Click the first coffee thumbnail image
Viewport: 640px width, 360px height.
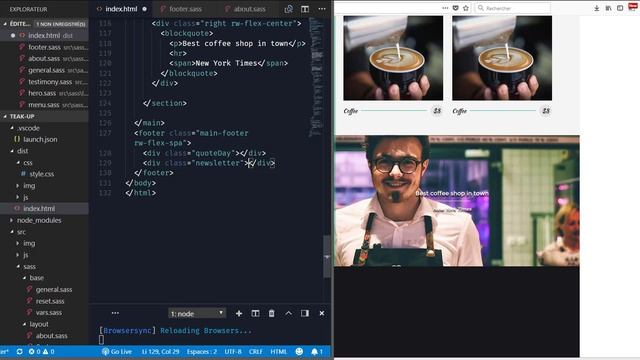coord(393,58)
